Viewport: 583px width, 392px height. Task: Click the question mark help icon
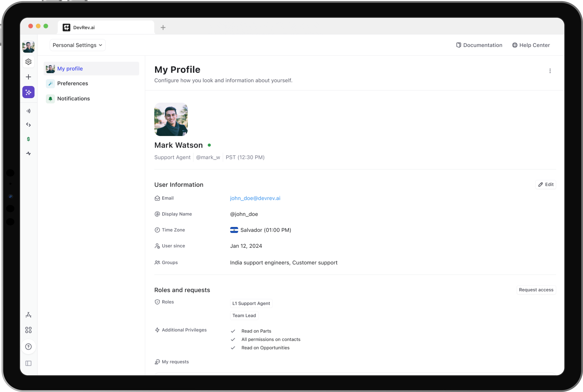29,347
